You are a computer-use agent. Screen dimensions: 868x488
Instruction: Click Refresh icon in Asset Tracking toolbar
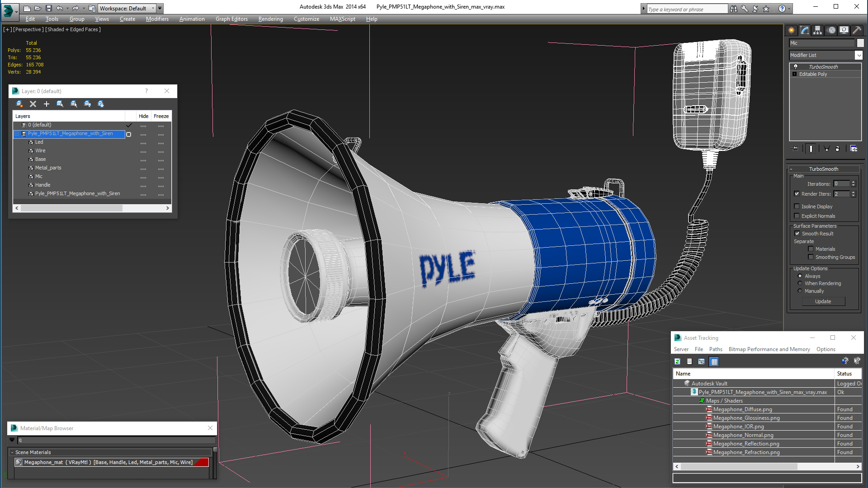(677, 361)
